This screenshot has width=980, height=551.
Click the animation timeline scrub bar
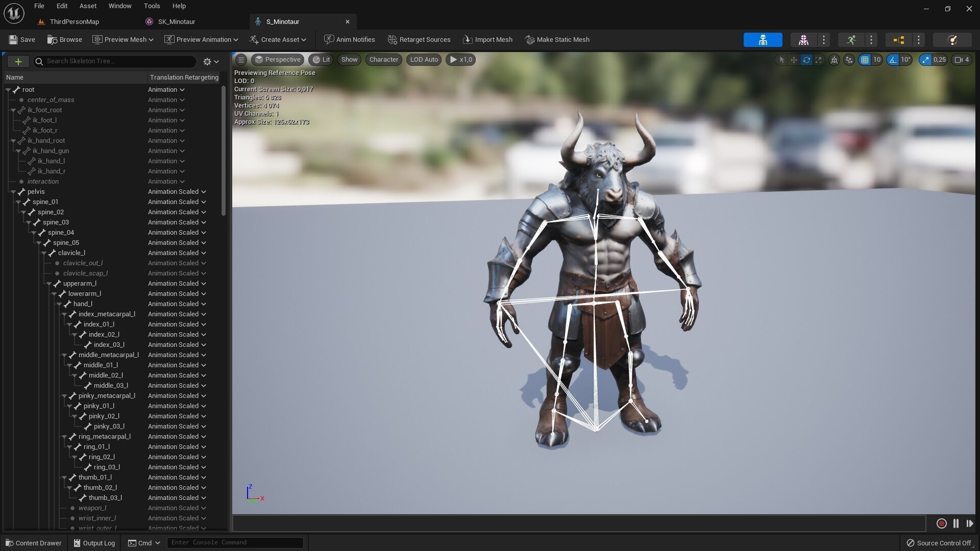pos(579,523)
